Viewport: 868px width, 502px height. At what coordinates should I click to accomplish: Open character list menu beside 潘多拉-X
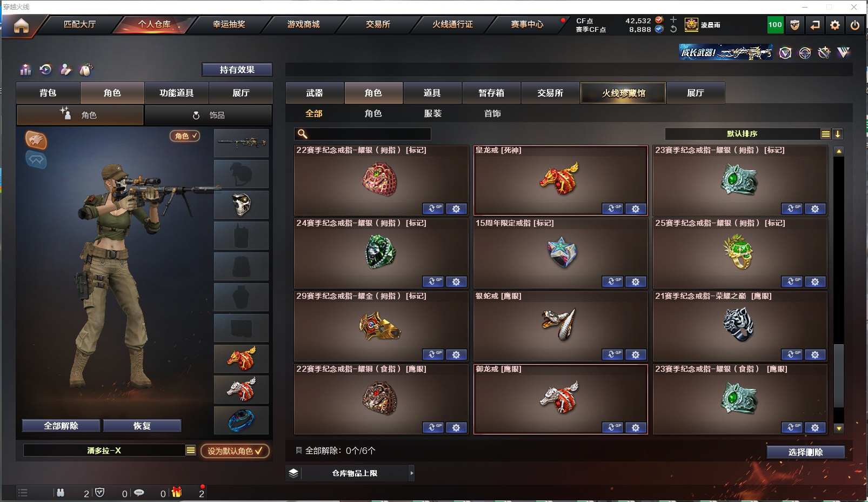pos(191,450)
